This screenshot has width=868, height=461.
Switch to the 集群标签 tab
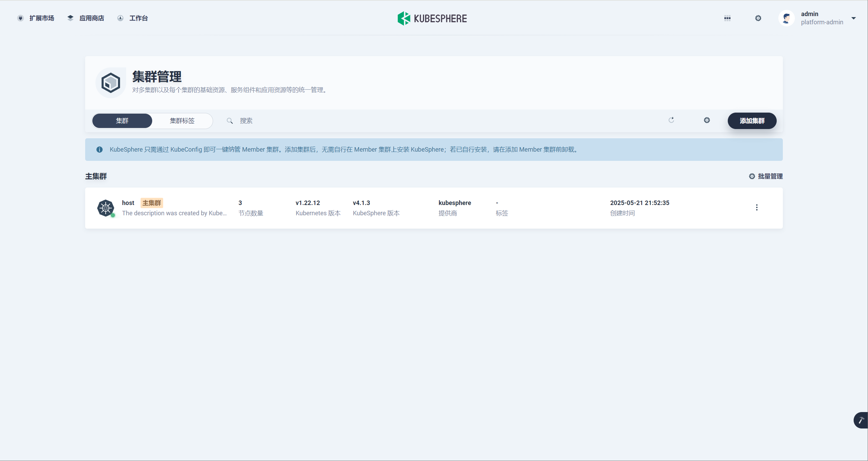point(182,121)
